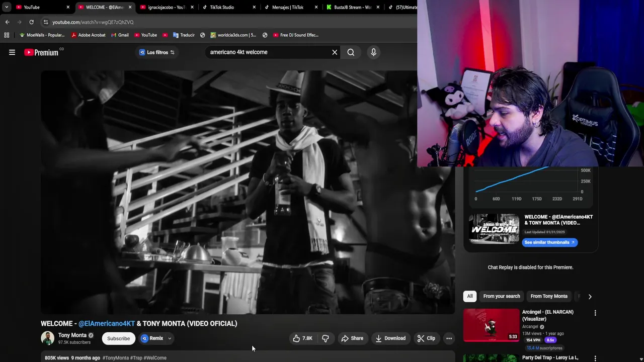Open options for the Party Del Trap video
This screenshot has height=362, width=644.
pos(595,358)
